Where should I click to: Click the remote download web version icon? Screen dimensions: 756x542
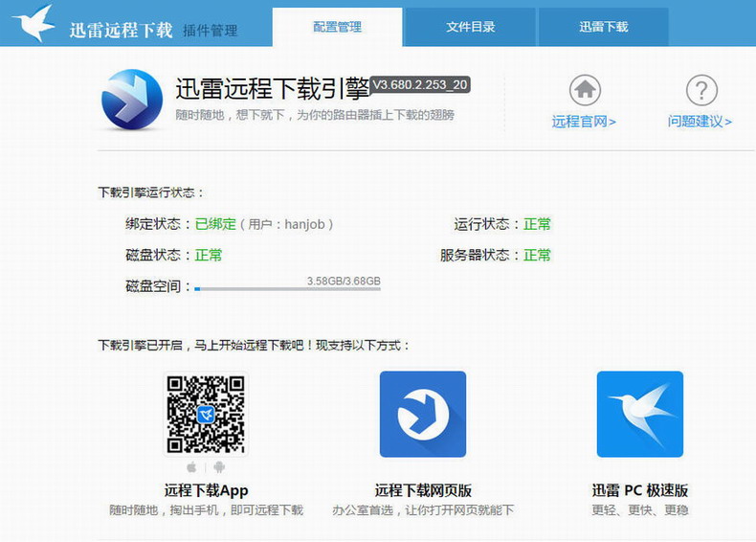pos(423,414)
